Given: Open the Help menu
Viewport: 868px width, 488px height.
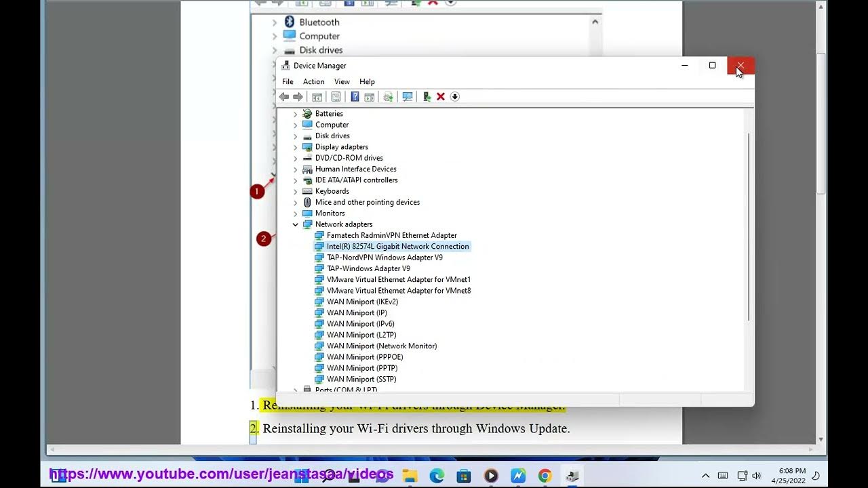Looking at the screenshot, I should click(x=367, y=81).
